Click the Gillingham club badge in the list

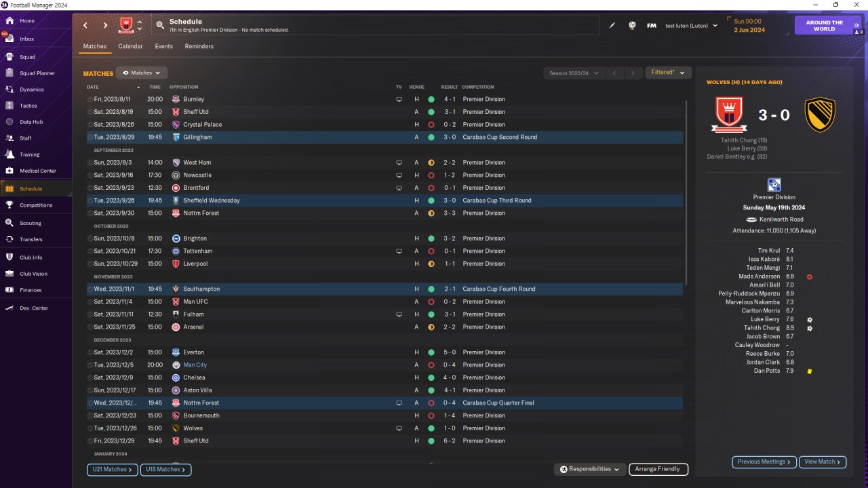tap(176, 138)
